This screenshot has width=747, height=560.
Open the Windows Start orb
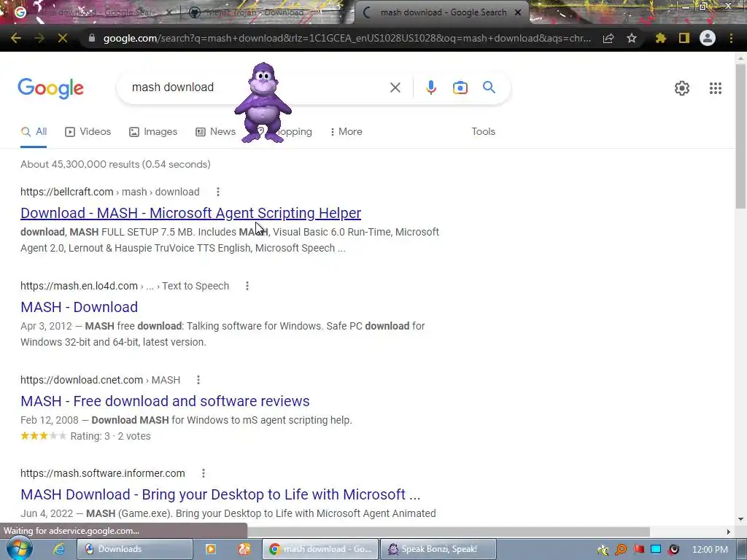point(19,548)
